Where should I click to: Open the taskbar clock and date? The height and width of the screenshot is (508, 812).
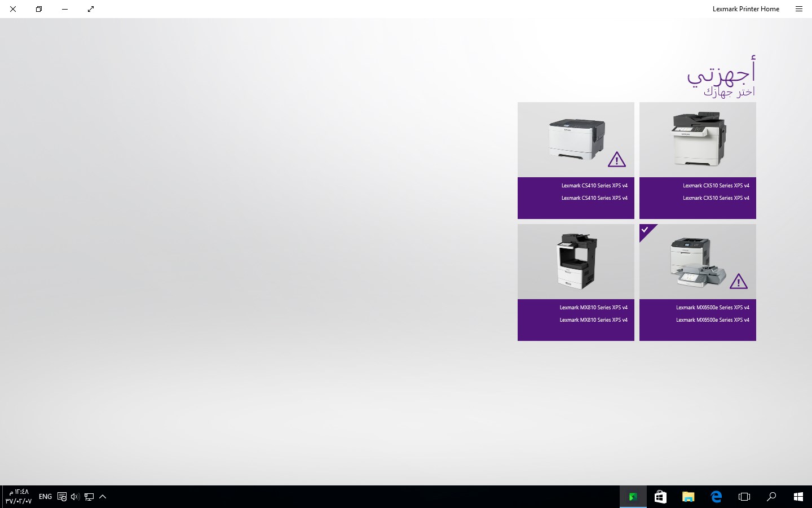[x=18, y=497]
